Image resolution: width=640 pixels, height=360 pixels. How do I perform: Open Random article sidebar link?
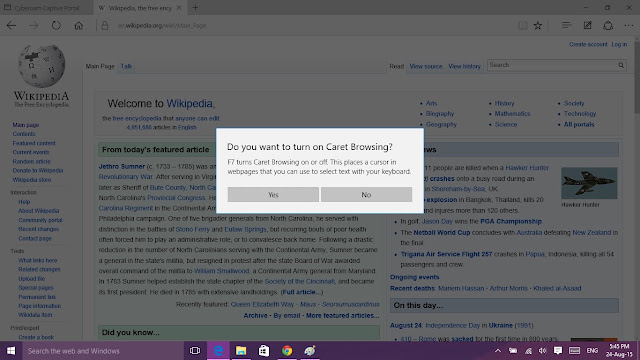pos(31,161)
